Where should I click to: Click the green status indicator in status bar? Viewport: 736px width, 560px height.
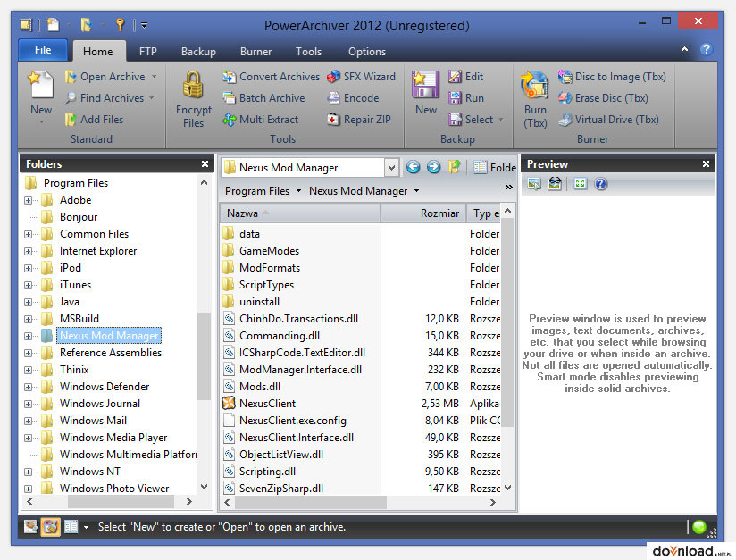click(x=698, y=527)
